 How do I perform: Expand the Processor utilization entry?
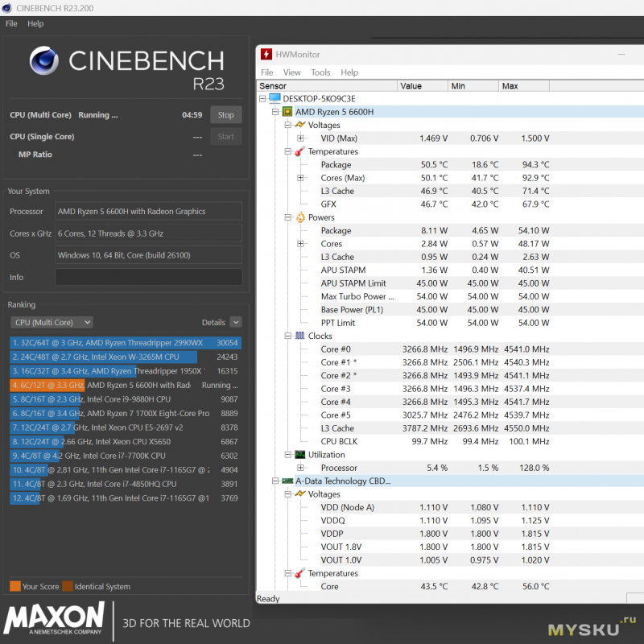tap(300, 468)
